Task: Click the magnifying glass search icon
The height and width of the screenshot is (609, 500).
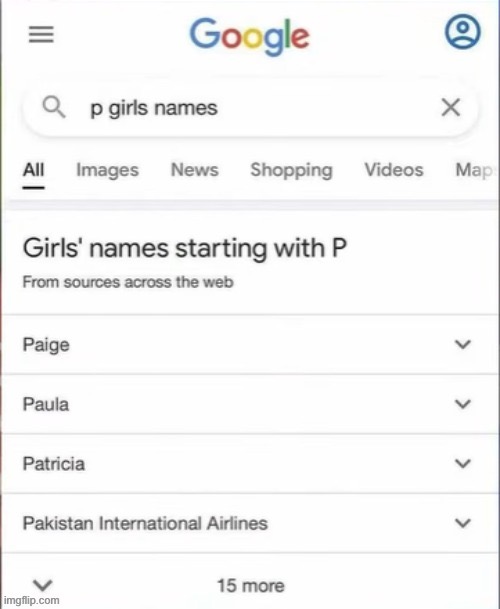Action: pyautogui.click(x=54, y=107)
